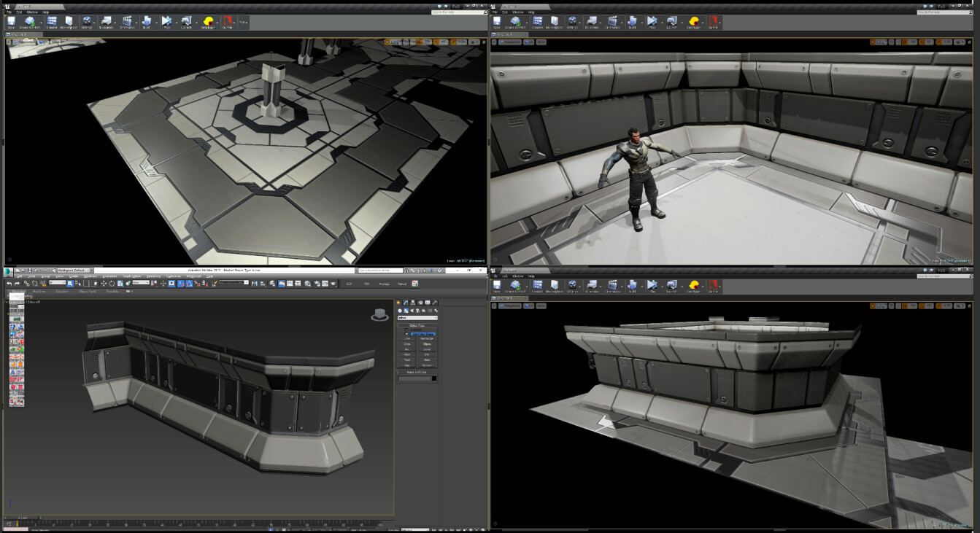Click the Undo arrow in 3ds Max toolbar
The width and height of the screenshot is (980, 533).
(x=9, y=283)
